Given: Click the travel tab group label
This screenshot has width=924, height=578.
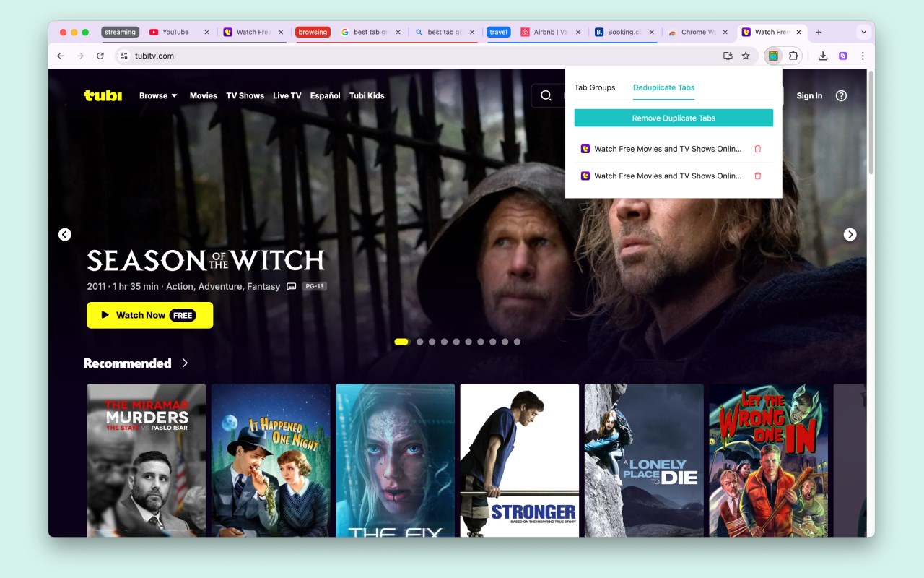Looking at the screenshot, I should tap(498, 32).
